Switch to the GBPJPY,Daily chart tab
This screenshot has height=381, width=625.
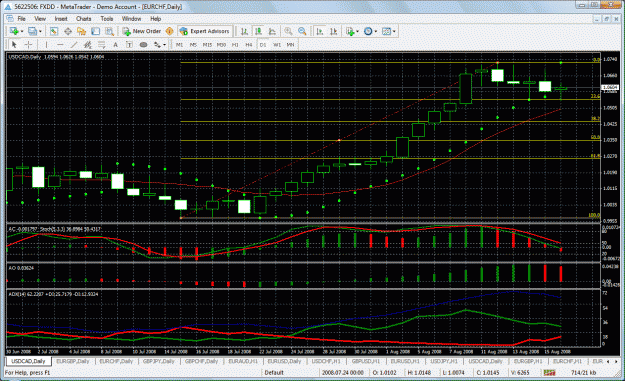(x=159, y=361)
